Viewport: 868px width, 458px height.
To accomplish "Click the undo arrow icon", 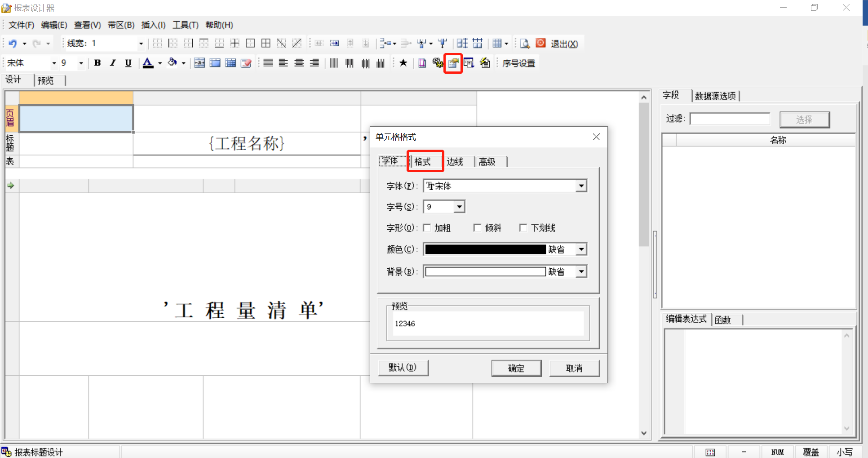I will pos(13,43).
